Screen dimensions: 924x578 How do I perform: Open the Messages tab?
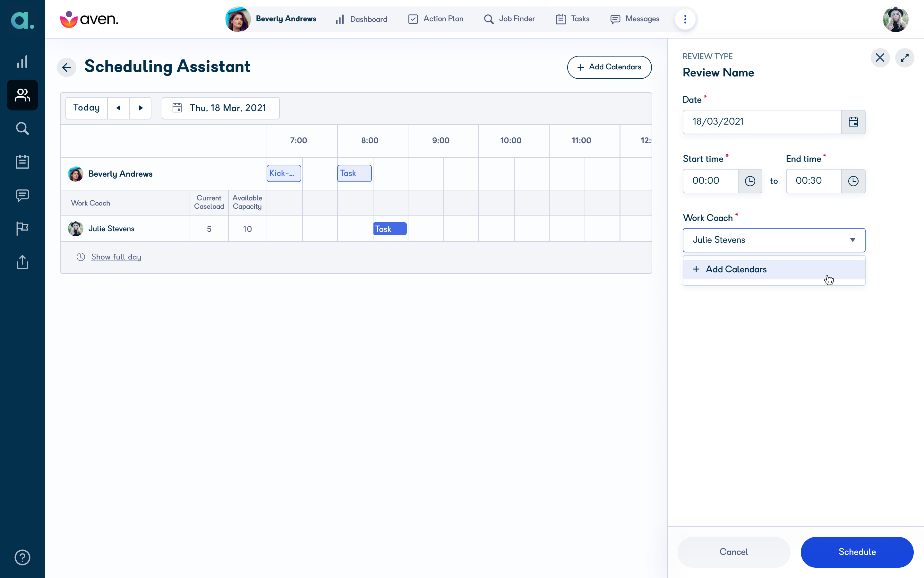point(635,19)
